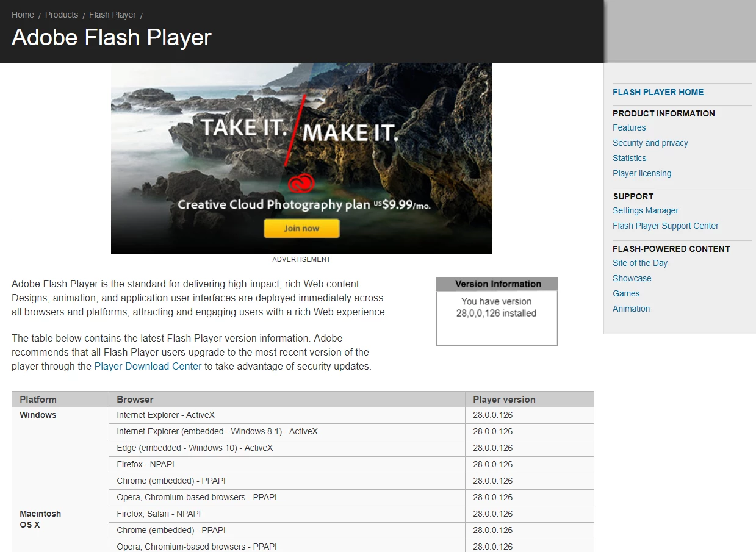Click the Join now button in ad
The height and width of the screenshot is (552, 756).
[x=301, y=228]
